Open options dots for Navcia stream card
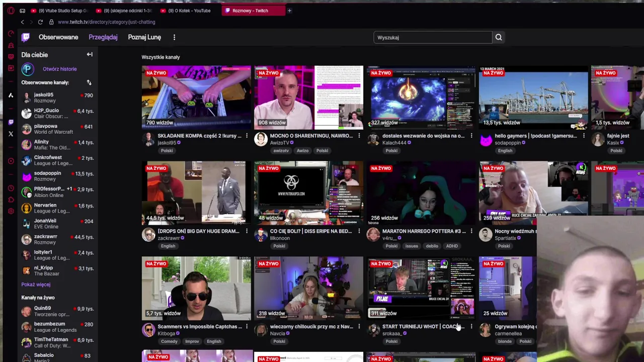 click(x=359, y=326)
